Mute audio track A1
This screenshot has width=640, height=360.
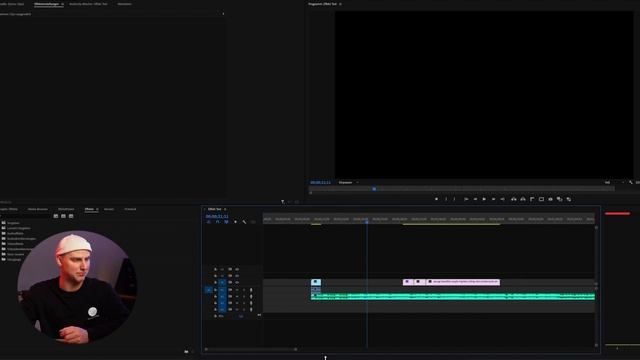(x=237, y=290)
